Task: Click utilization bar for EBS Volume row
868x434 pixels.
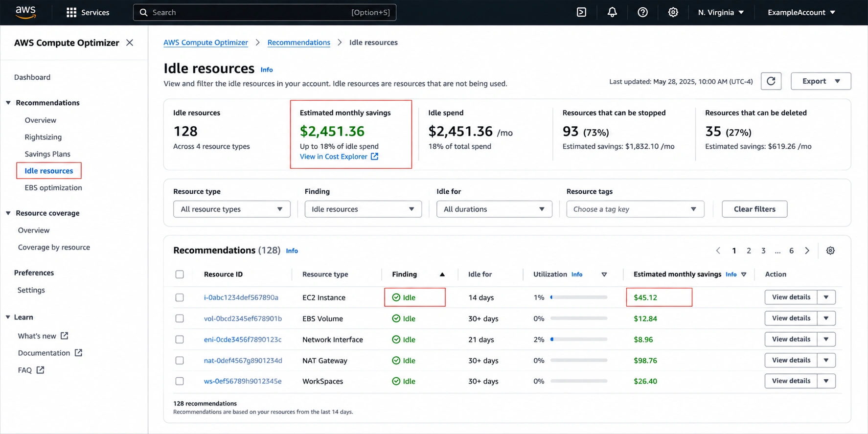Action: tap(579, 319)
